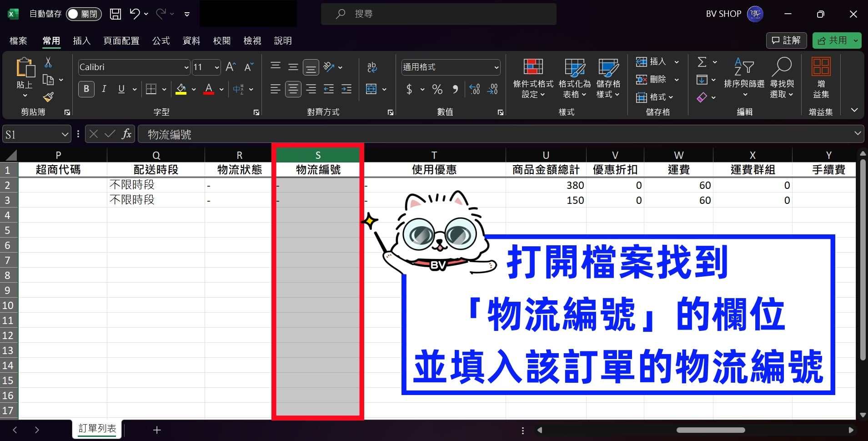Toggle Center horizontal alignment

point(293,89)
